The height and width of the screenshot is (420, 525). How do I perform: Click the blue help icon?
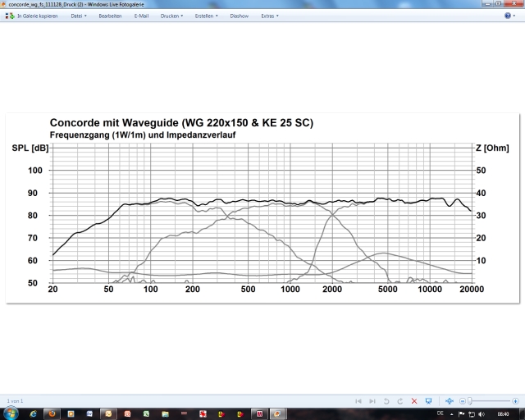point(514,16)
